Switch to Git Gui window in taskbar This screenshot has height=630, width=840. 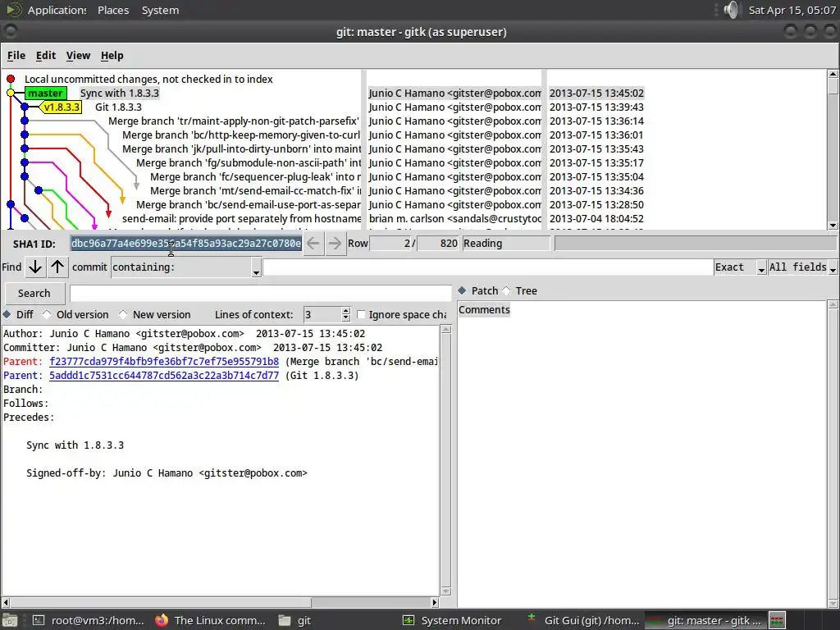tap(584, 620)
